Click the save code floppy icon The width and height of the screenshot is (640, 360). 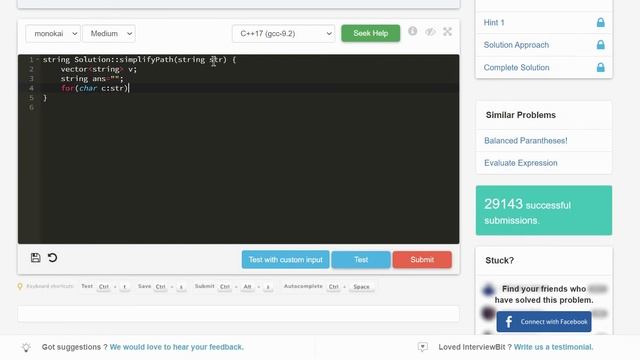36,258
